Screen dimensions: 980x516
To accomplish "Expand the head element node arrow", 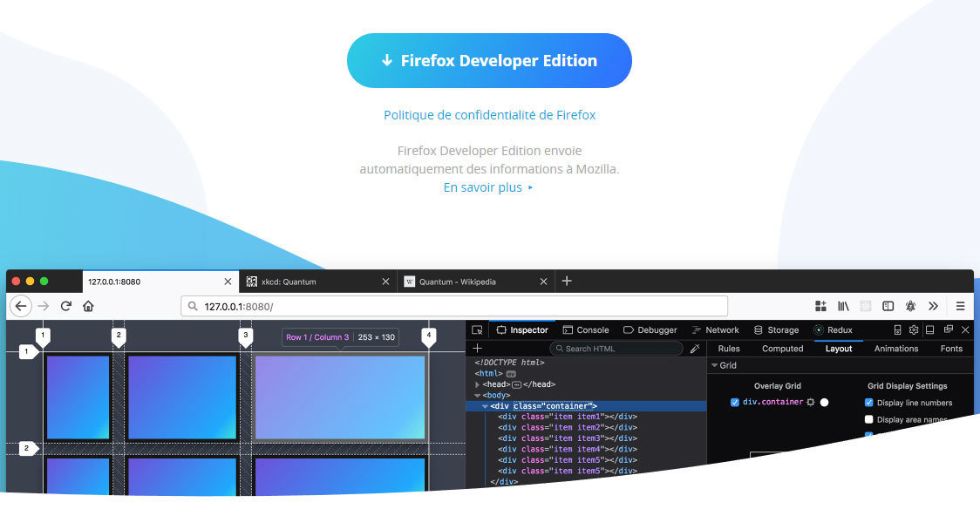I will 478,384.
